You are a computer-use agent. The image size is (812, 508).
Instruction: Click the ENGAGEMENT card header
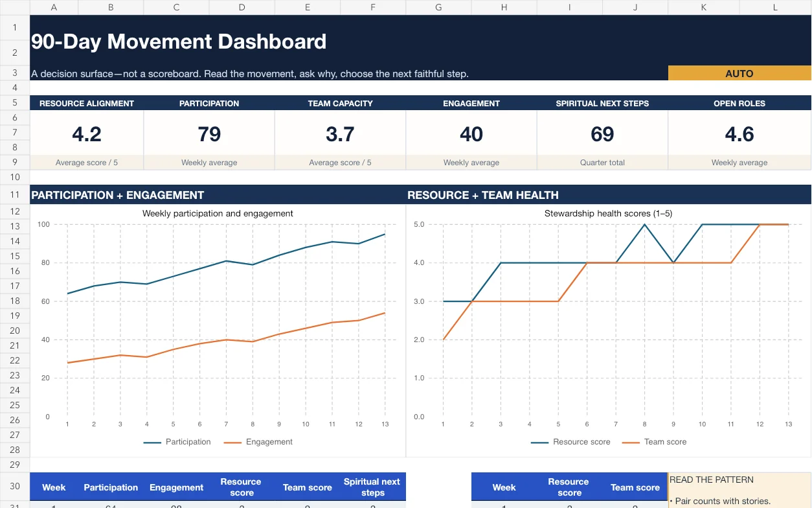(x=471, y=103)
